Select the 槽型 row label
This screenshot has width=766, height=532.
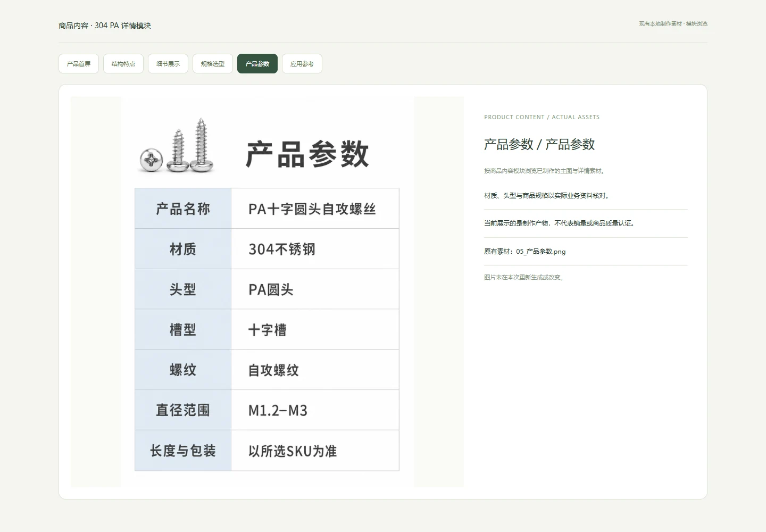[x=183, y=329]
